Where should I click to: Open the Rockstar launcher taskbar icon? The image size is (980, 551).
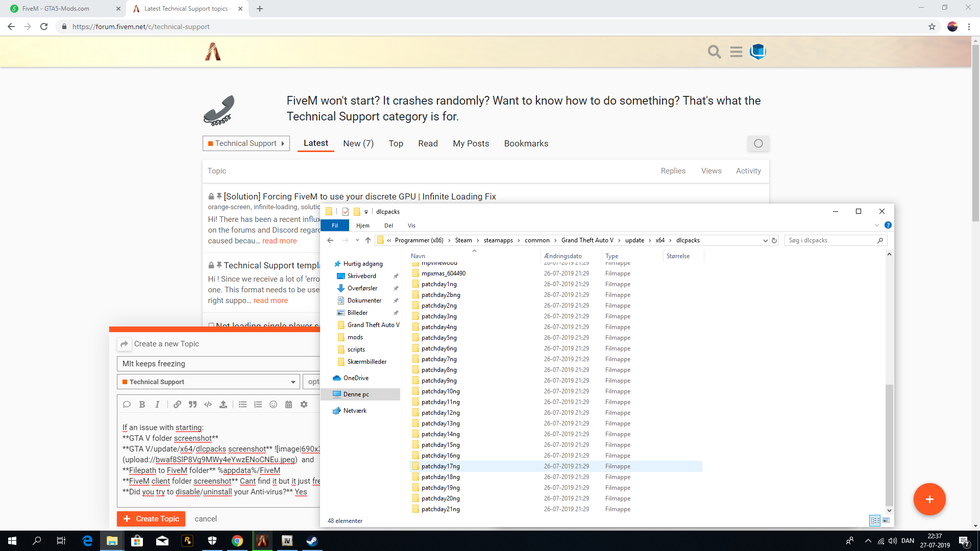pos(187,541)
